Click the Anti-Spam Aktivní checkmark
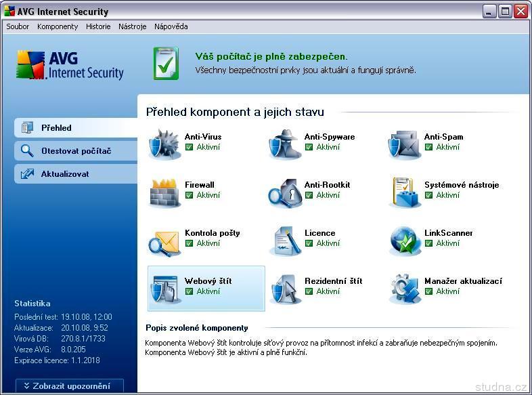532x395 pixels. click(429, 147)
